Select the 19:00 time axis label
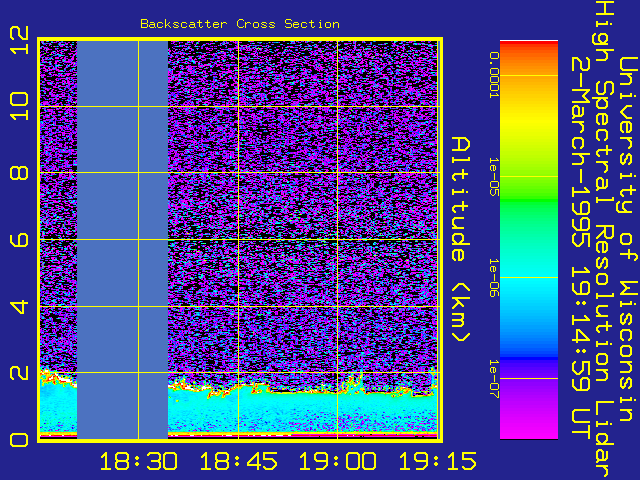 coord(338,461)
